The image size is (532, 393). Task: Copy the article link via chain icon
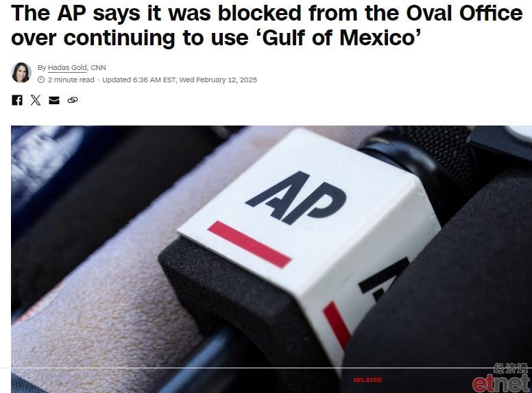[x=73, y=100]
